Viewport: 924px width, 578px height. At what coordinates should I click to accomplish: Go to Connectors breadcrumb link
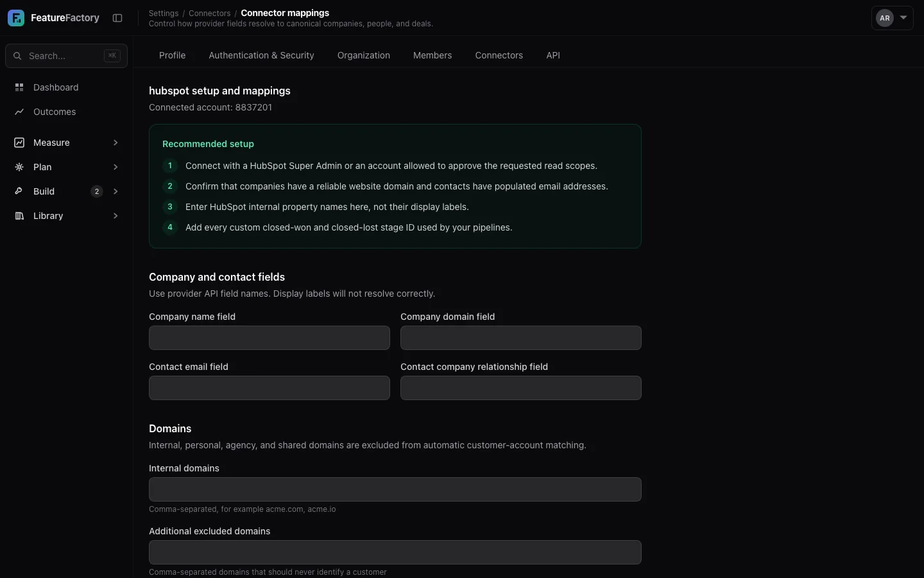[x=209, y=13]
